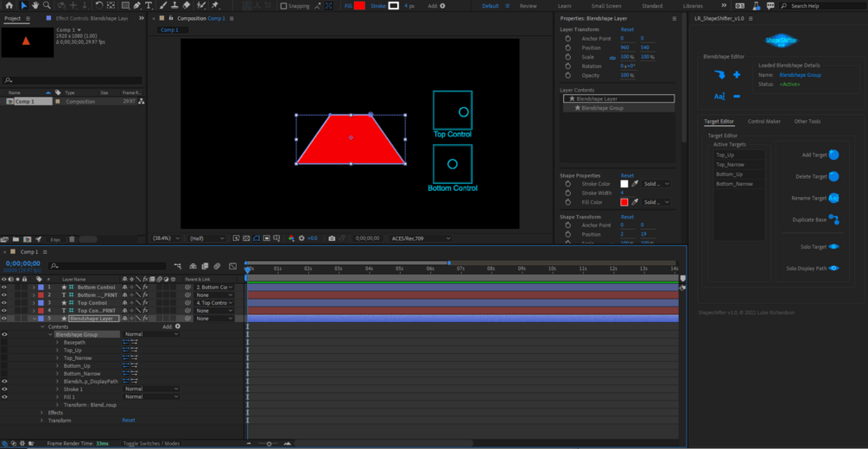Viewport: 868px width, 449px height.
Task: Toggle visibility eye of Stroke 1
Action: pos(4,389)
